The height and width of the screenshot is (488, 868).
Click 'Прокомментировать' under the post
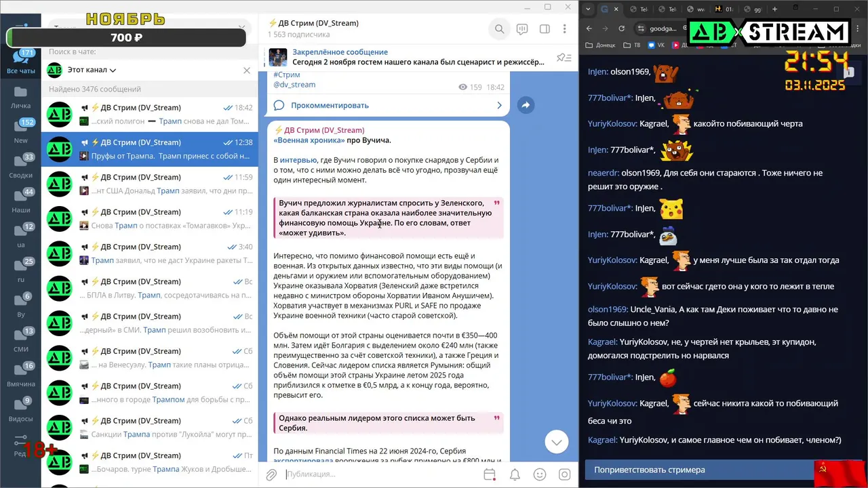point(330,105)
